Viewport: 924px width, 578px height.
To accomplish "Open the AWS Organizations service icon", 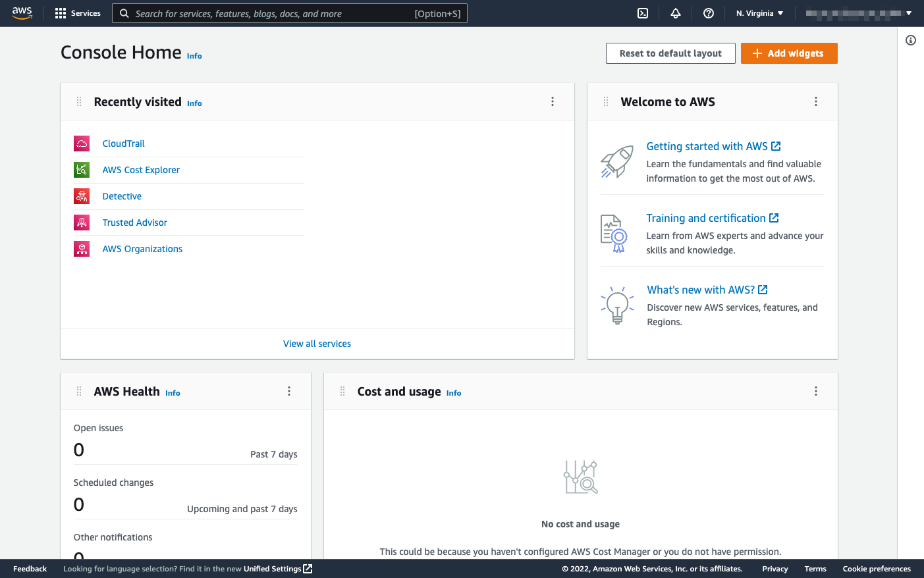I will point(81,248).
